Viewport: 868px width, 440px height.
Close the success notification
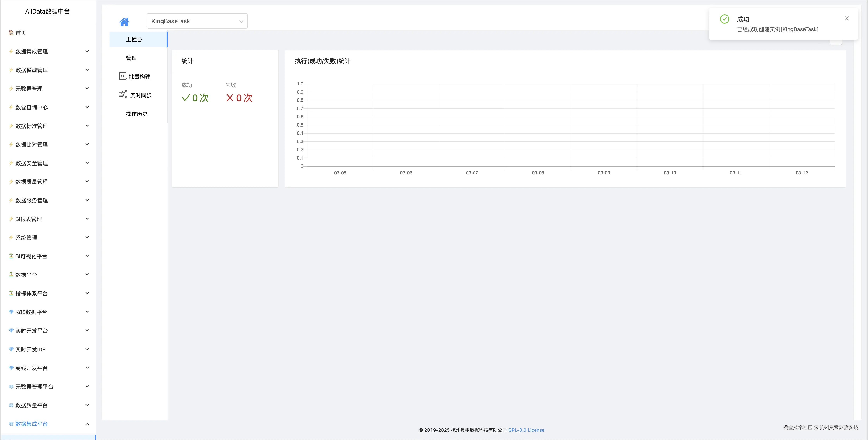click(846, 19)
